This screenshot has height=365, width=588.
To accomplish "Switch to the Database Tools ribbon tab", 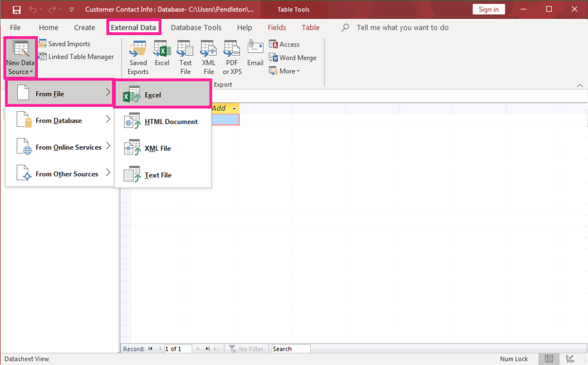I will coord(196,27).
